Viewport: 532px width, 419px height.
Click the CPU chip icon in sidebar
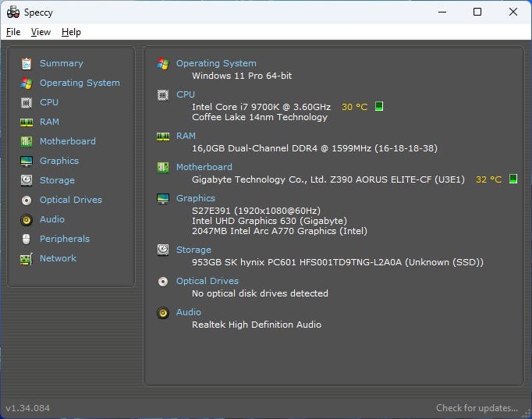tap(27, 102)
